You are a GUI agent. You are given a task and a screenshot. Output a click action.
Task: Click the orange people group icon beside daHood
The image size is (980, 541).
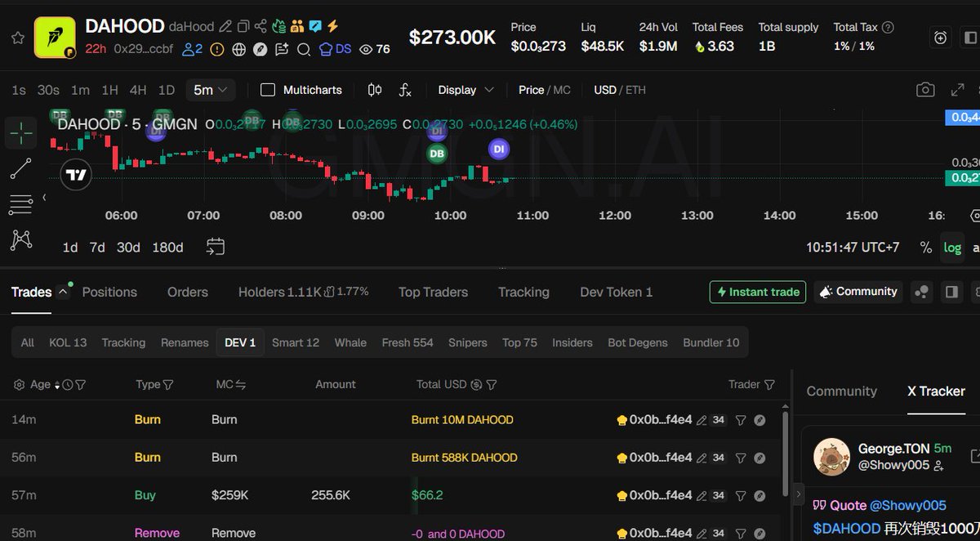tap(297, 26)
